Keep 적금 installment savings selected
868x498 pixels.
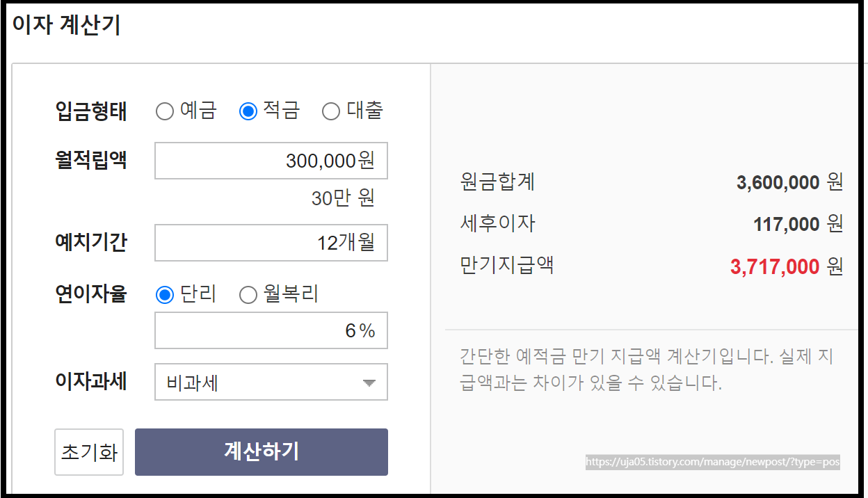pos(247,111)
